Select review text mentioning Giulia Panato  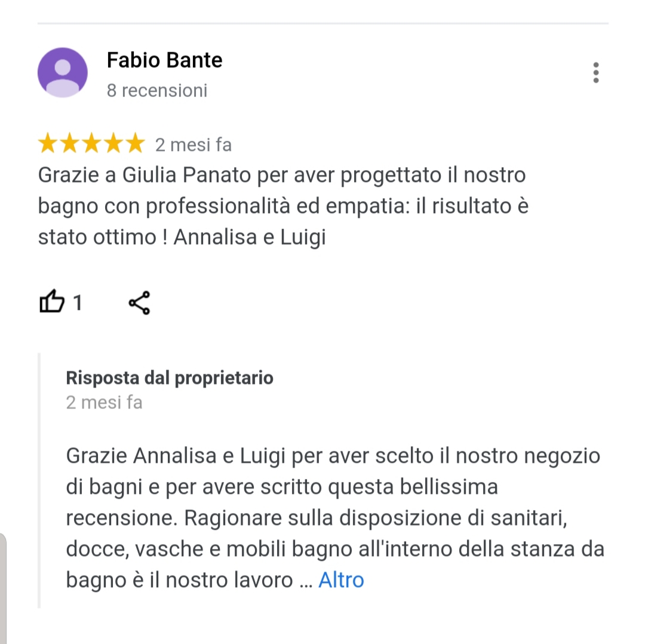(283, 206)
